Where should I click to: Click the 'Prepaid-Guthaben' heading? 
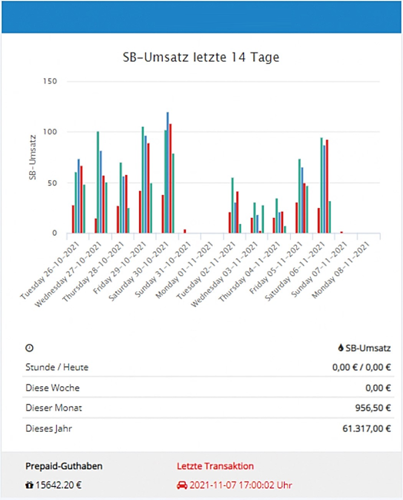pos(64,466)
